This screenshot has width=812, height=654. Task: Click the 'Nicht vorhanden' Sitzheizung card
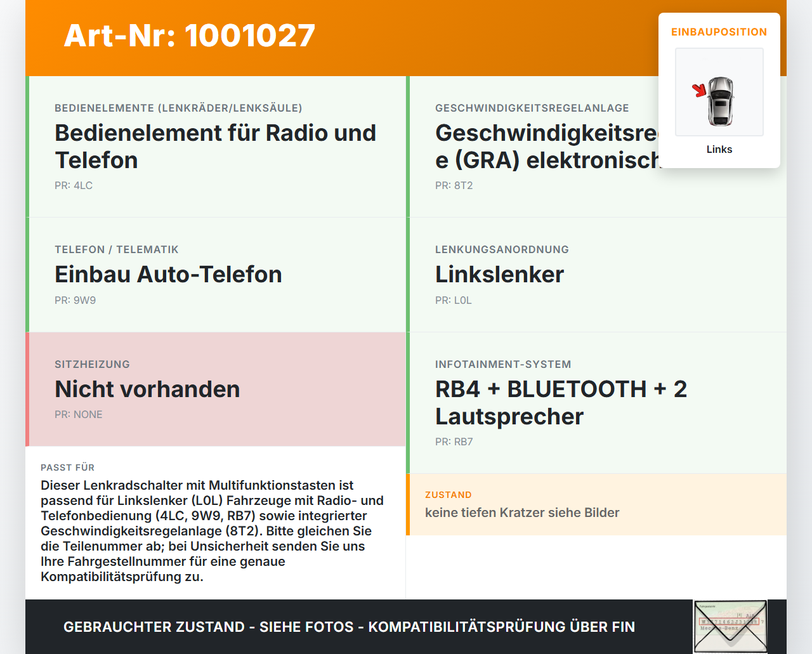(x=147, y=389)
